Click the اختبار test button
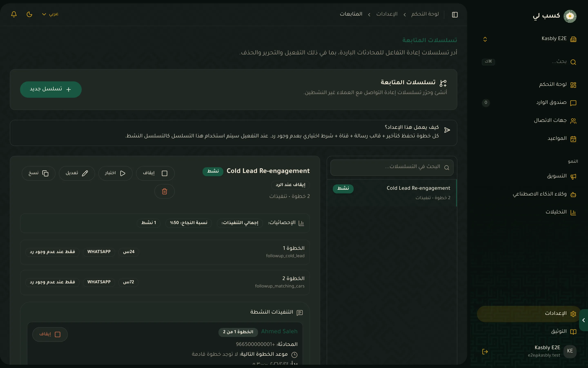Image resolution: width=588 pixels, height=368 pixels. click(x=115, y=173)
